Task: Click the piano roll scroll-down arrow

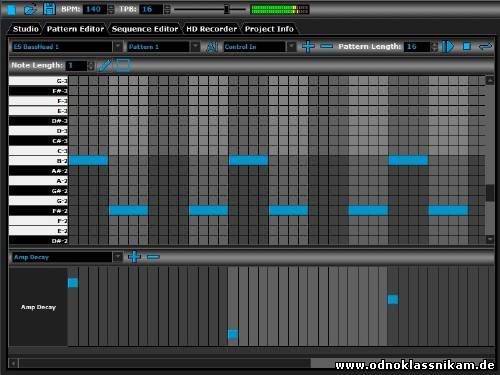Action: tap(490, 239)
